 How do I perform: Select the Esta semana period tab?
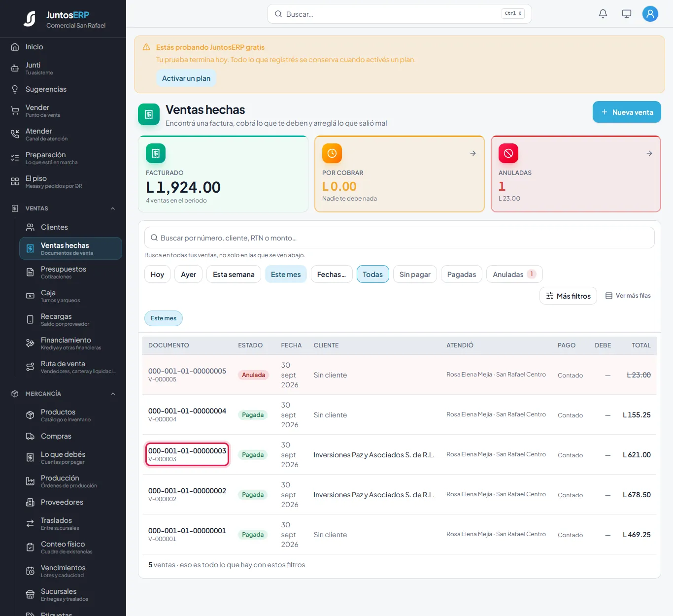point(234,274)
